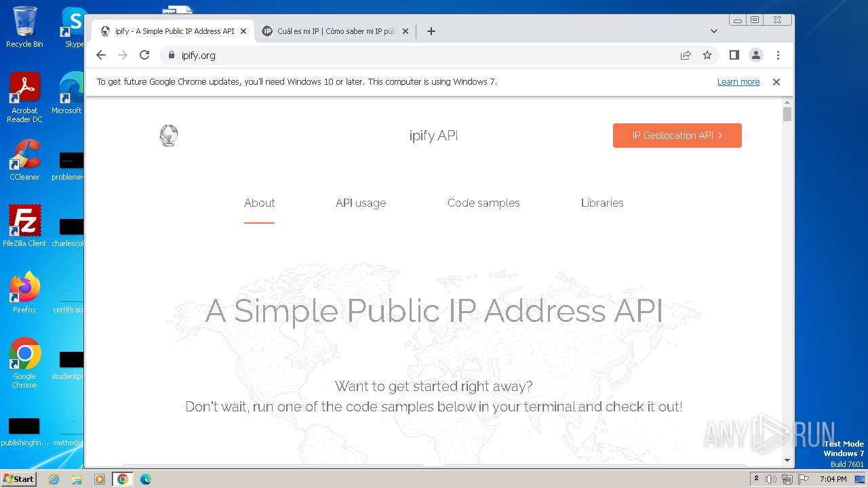Go back using the browser back arrow
Viewport: 868px width, 488px height.
coord(101,55)
